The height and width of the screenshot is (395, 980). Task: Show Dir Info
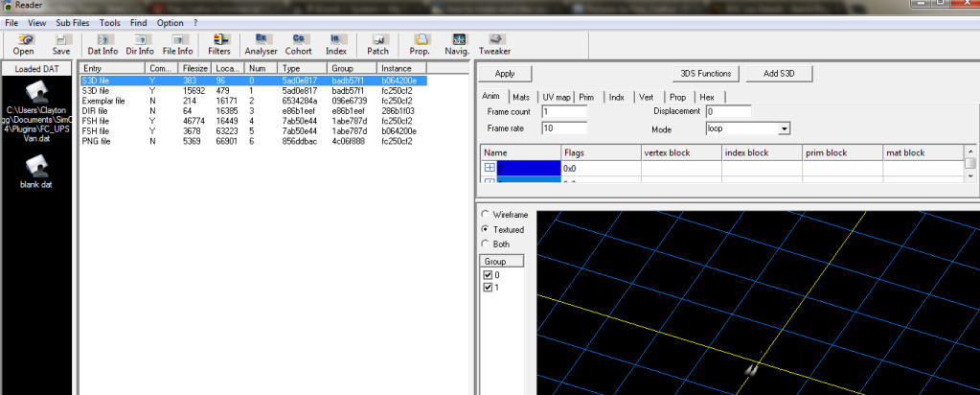[x=139, y=44]
